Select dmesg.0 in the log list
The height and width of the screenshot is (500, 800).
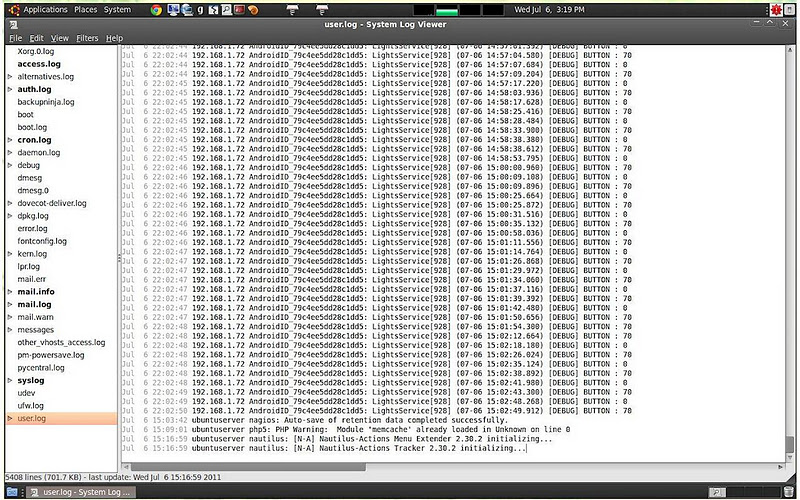pyautogui.click(x=33, y=190)
